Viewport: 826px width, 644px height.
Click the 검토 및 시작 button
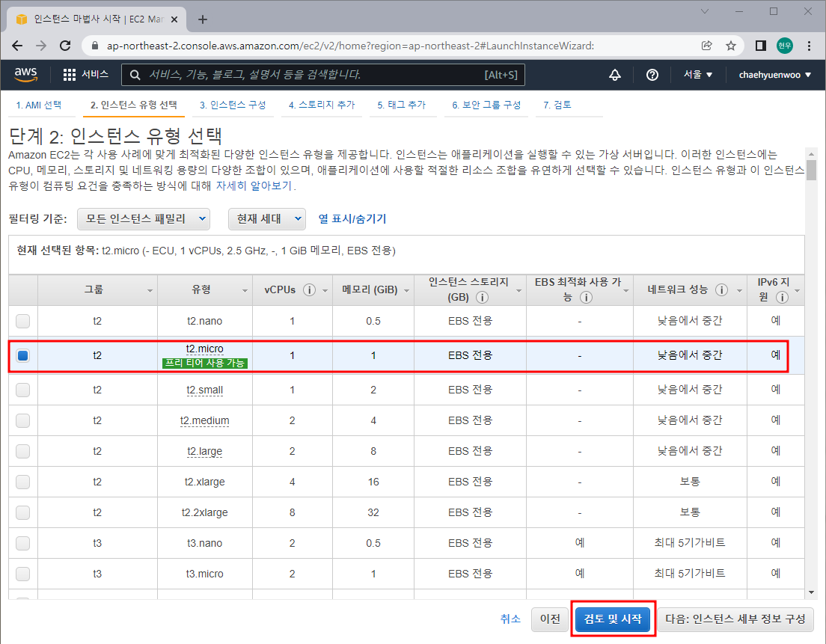(613, 619)
